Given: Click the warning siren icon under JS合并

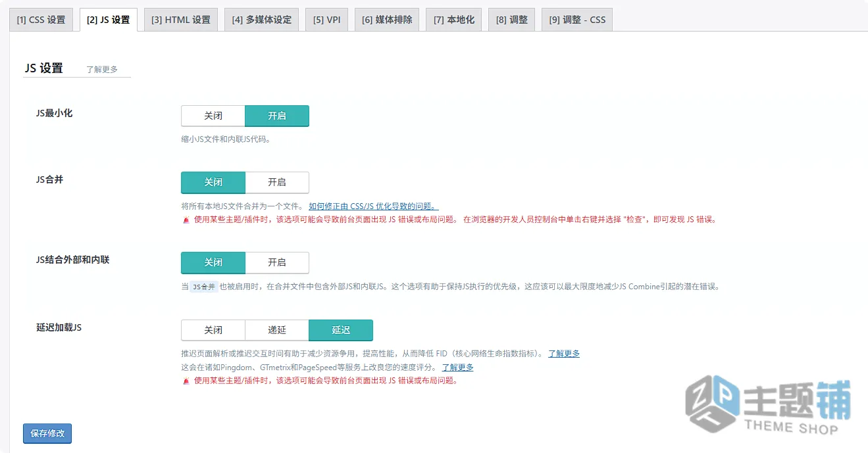Looking at the screenshot, I should [186, 220].
